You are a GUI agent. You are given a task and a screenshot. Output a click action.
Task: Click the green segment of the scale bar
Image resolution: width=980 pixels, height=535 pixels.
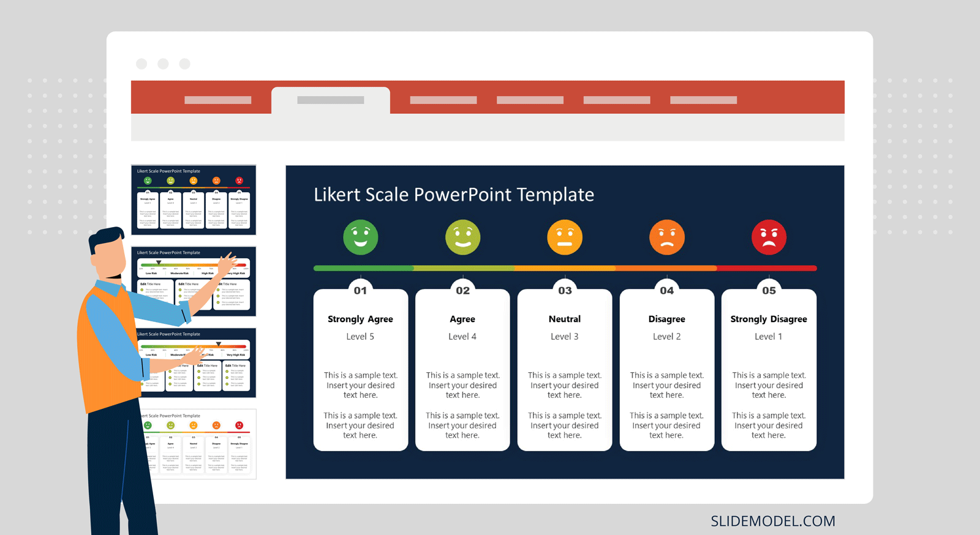[x=364, y=268]
